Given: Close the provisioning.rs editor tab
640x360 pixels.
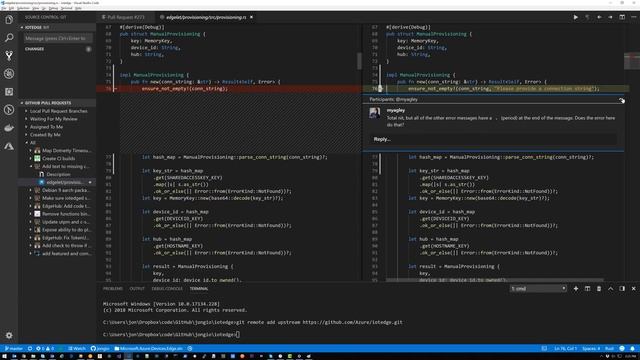Looking at the screenshot, I should pyautogui.click(x=251, y=17).
